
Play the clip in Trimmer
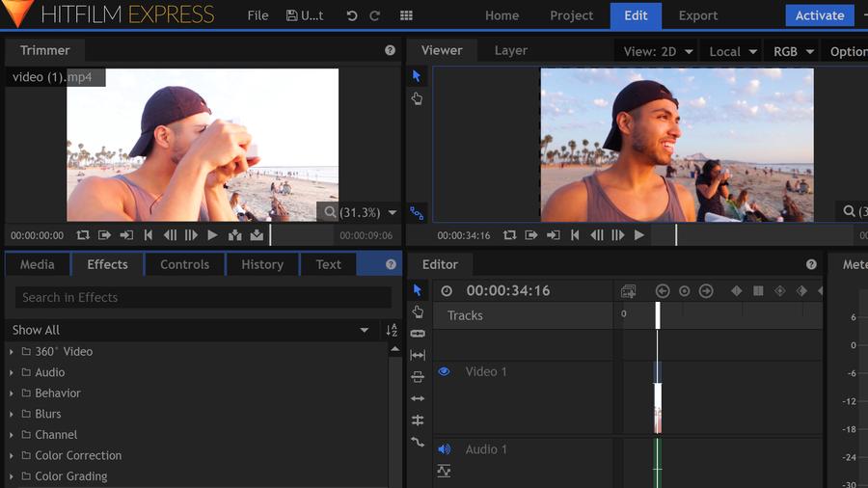212,235
